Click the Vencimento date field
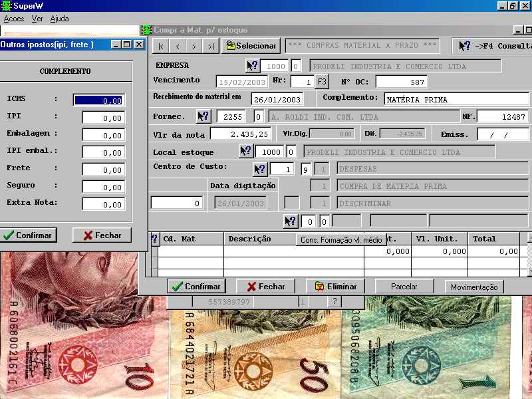532x399 pixels. point(242,82)
